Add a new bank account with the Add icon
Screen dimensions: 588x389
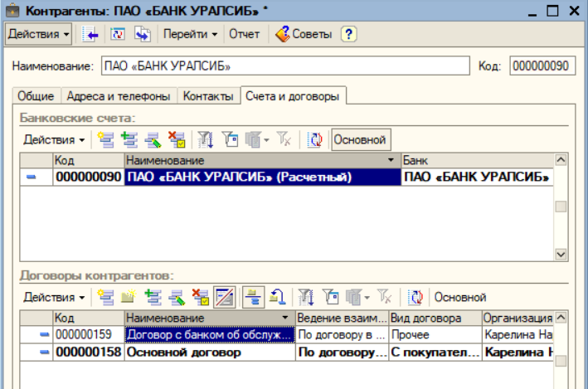point(105,139)
